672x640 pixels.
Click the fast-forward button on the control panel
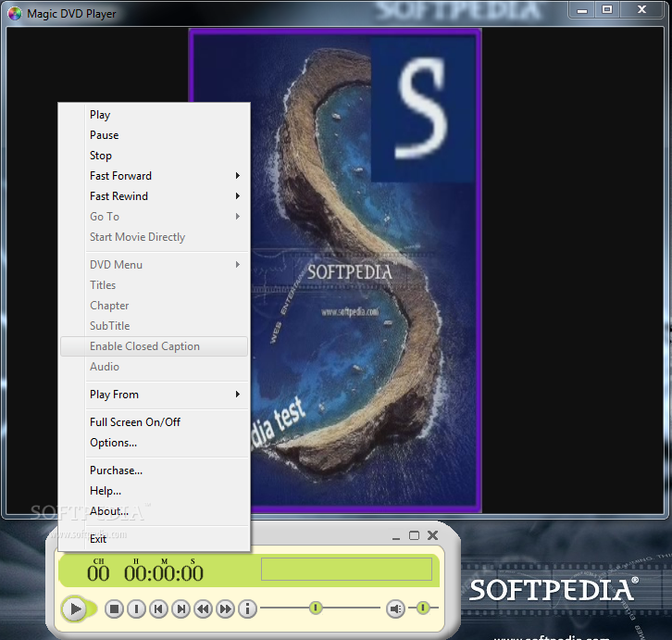pos(226,609)
